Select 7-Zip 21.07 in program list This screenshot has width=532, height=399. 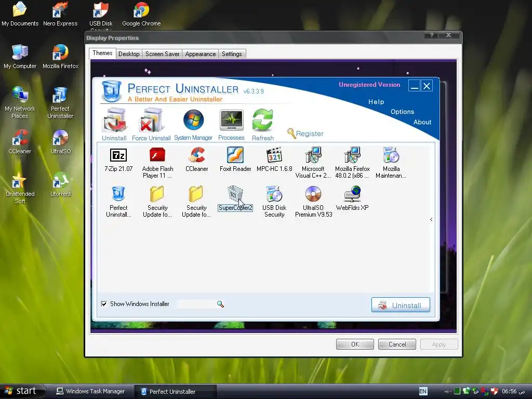click(118, 159)
